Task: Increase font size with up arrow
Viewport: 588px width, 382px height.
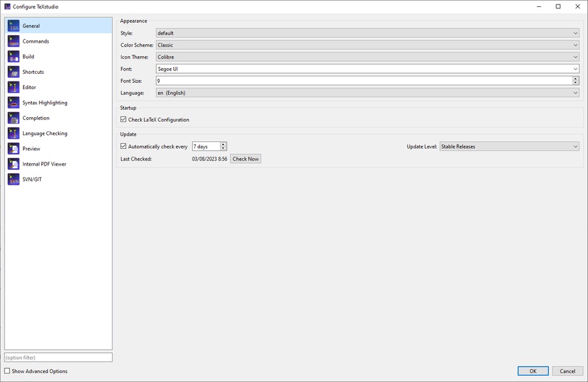Action: click(x=576, y=78)
